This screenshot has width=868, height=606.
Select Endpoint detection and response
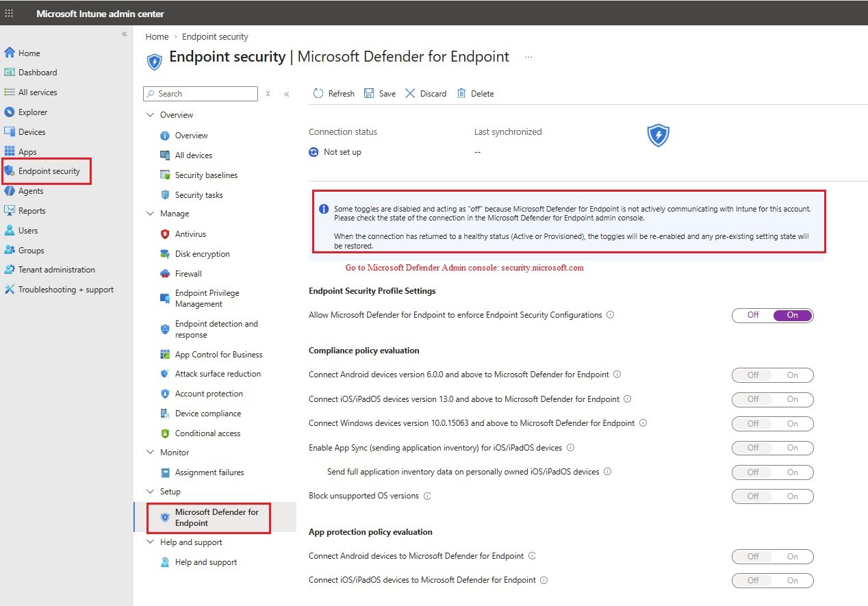(216, 329)
